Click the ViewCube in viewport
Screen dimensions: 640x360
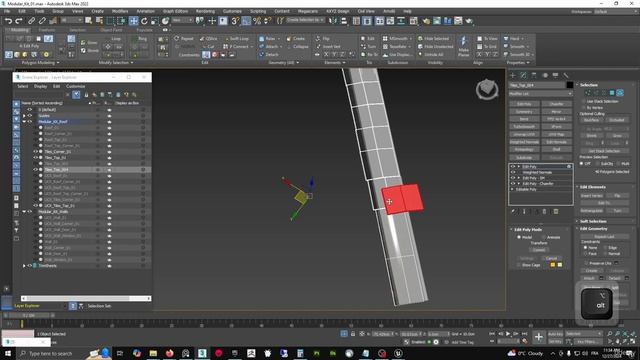(487, 89)
